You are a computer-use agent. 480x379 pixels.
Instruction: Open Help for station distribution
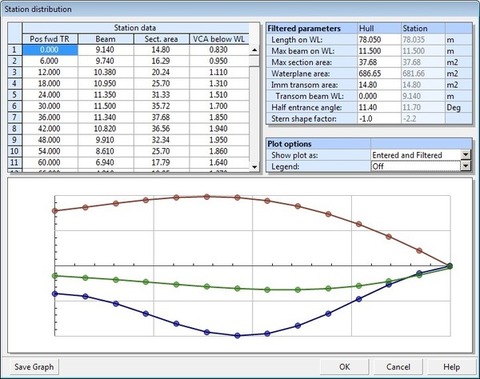[x=451, y=367]
